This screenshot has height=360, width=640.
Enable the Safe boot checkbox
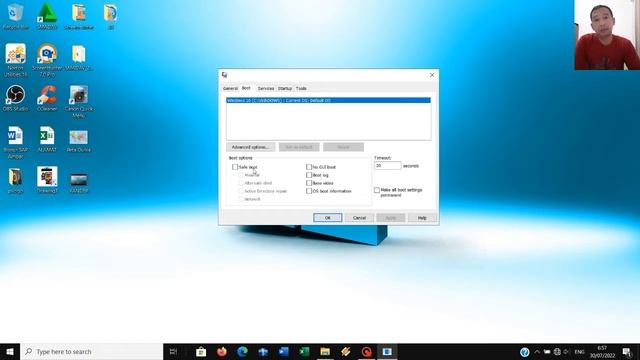coord(235,167)
